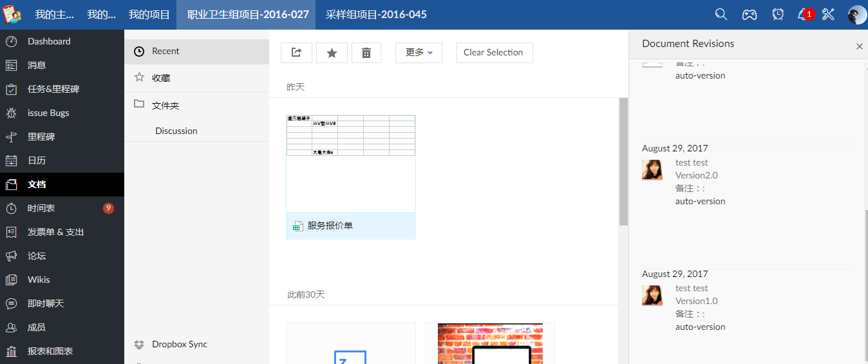Viewport: 868px width, 364px height.
Task: Open the 收藏 favorites list
Action: [x=161, y=78]
